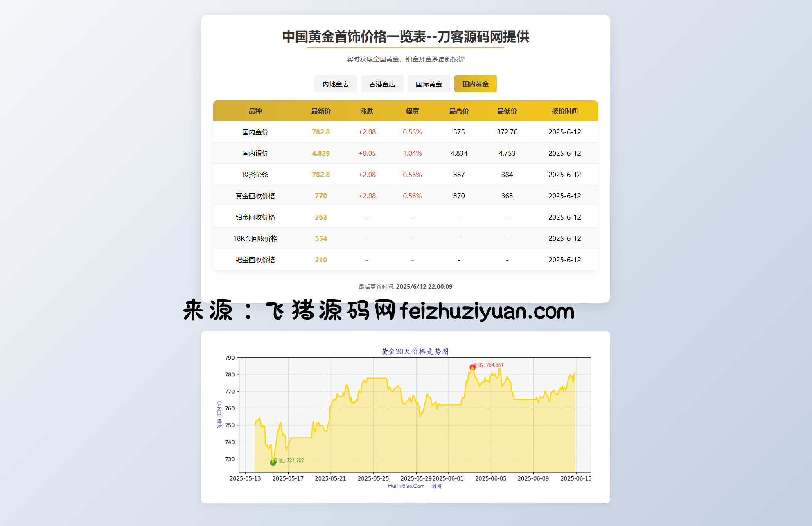Screen dimensions: 812x526
Task: Click the 幅度 column header
Action: [412, 111]
